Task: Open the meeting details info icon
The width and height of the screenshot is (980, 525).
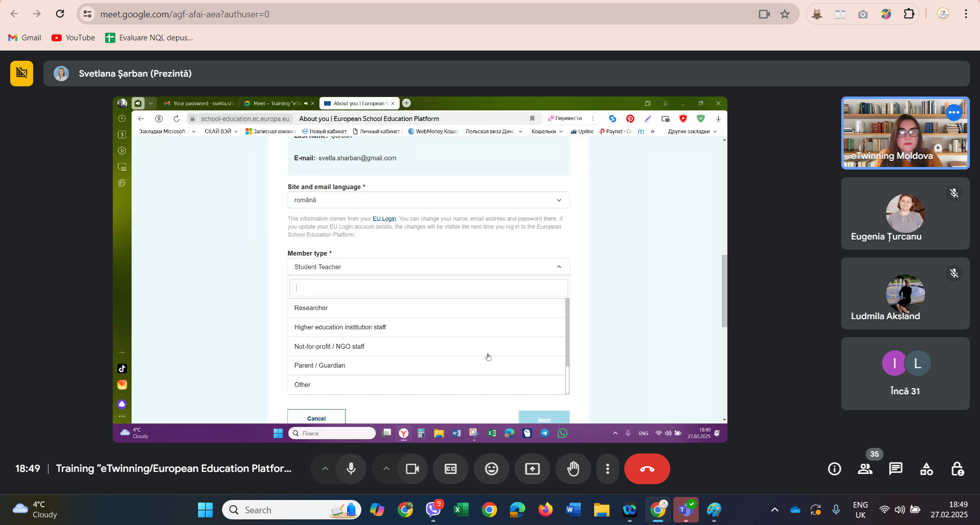Action: 835,469
